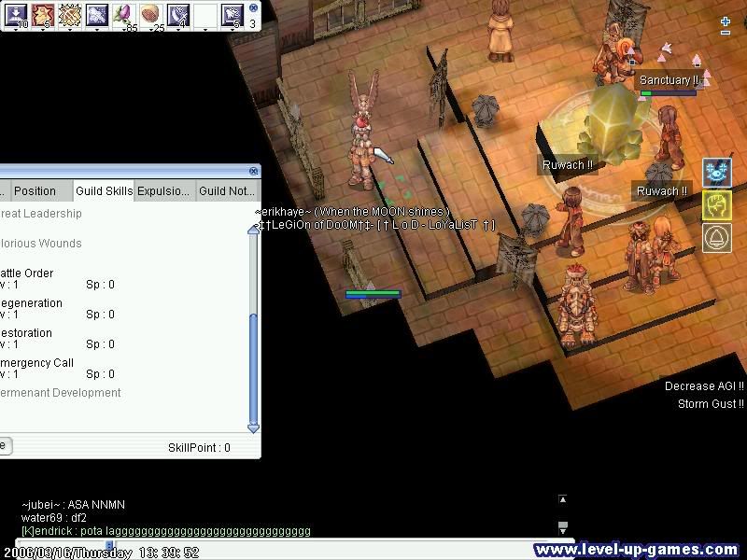Click the chat scroll slider handle
This screenshot has height=560, width=747.
click(x=109, y=544)
